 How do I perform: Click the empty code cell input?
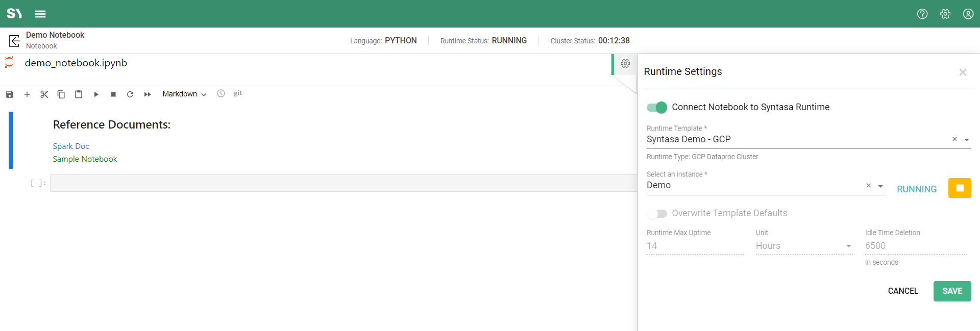pyautogui.click(x=343, y=183)
